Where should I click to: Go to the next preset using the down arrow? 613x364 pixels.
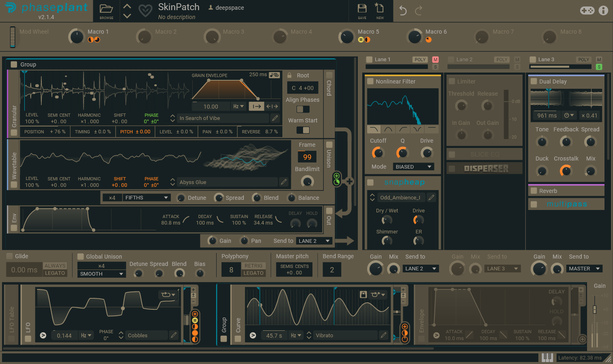tap(127, 16)
